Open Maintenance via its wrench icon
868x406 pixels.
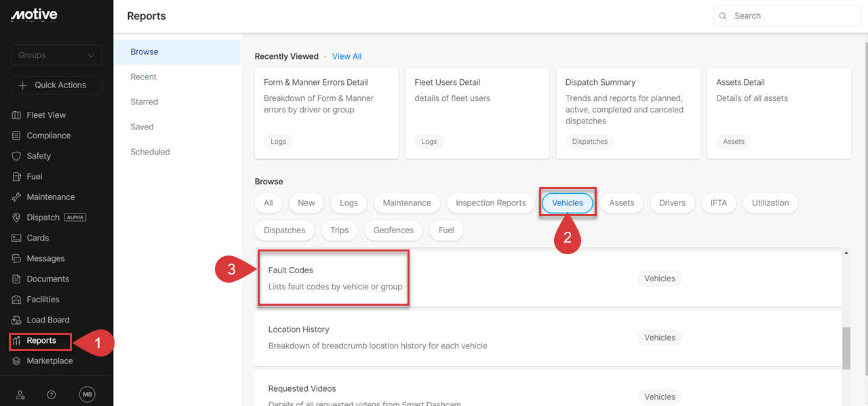tap(17, 197)
